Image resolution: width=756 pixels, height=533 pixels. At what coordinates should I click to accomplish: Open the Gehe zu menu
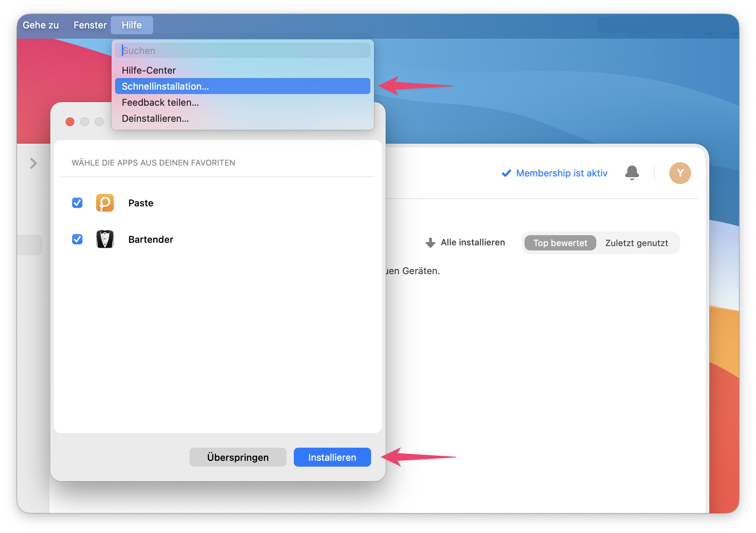[x=40, y=25]
